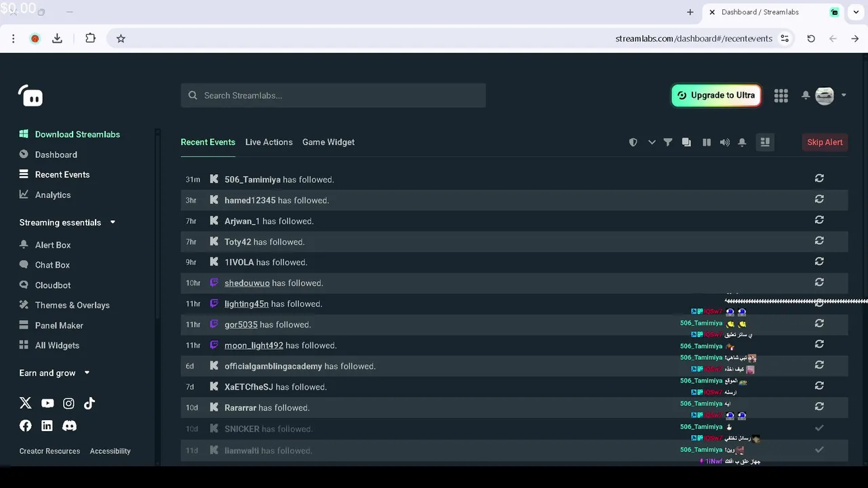Replay the shedouwuo follow alert
The width and height of the screenshot is (868, 488).
[819, 282]
